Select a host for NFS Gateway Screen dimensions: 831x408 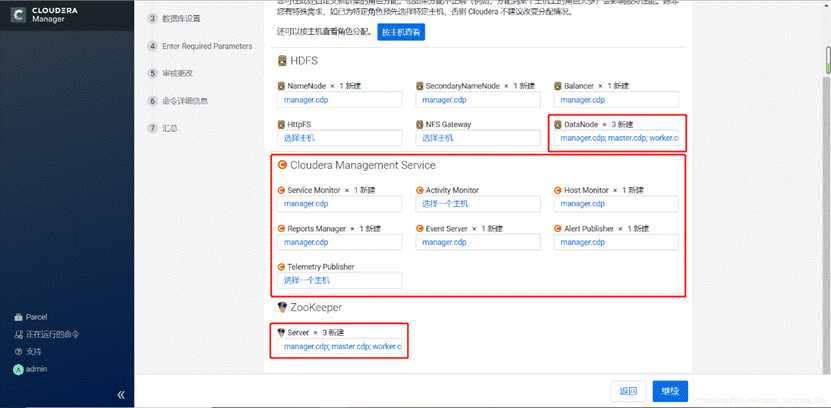pos(478,138)
